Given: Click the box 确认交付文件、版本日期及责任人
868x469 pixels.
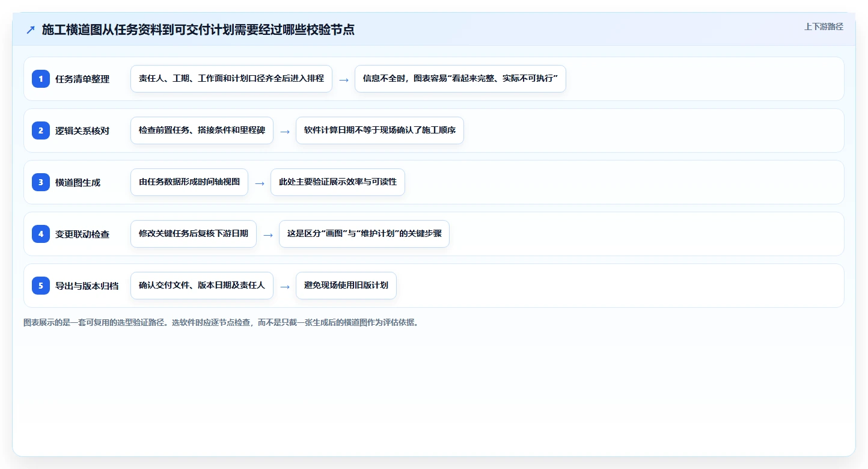Looking at the screenshot, I should pyautogui.click(x=202, y=286).
